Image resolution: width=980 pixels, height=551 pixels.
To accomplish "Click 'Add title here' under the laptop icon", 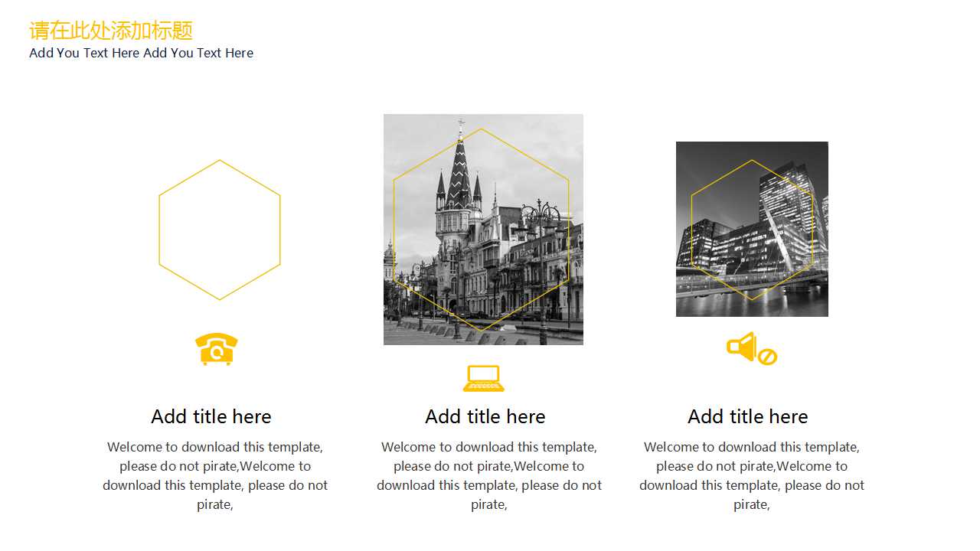I will pyautogui.click(x=485, y=416).
